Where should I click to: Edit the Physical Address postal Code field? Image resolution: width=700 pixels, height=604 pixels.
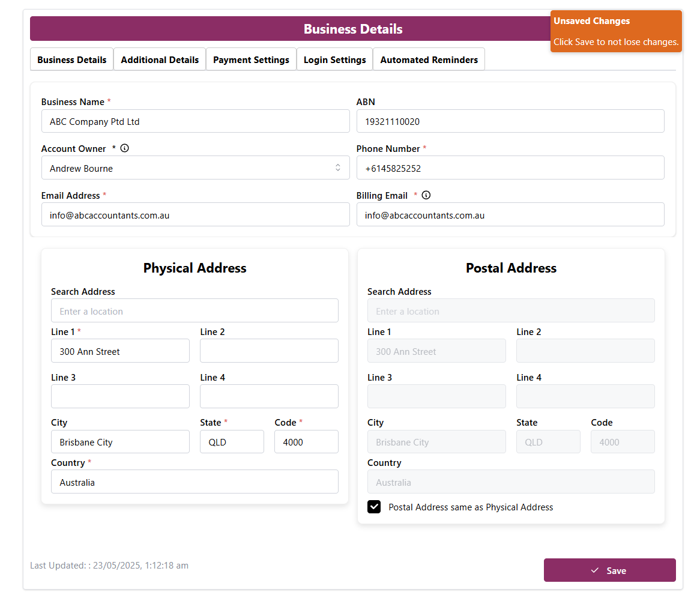click(306, 442)
